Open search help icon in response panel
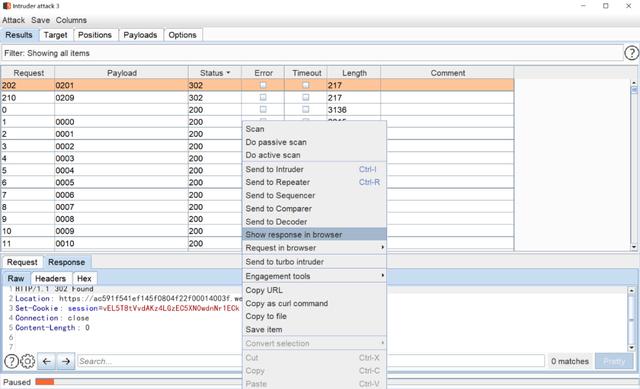This screenshot has width=640, height=389. click(11, 361)
